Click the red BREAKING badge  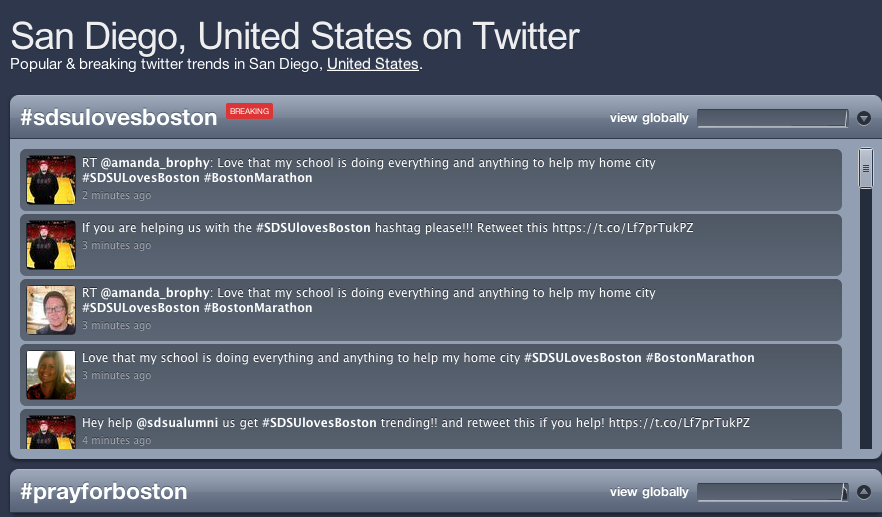click(249, 111)
